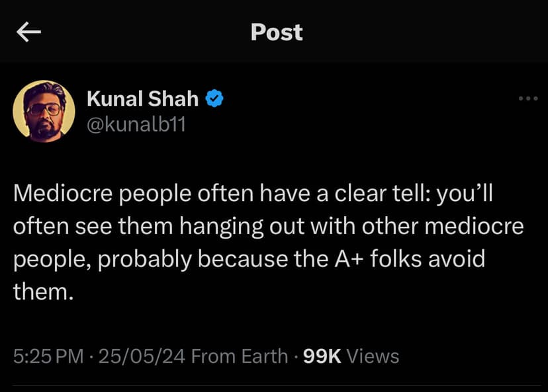The height and width of the screenshot is (392, 548).
Task: Tap the "From Earth" location label
Action: coord(239,356)
